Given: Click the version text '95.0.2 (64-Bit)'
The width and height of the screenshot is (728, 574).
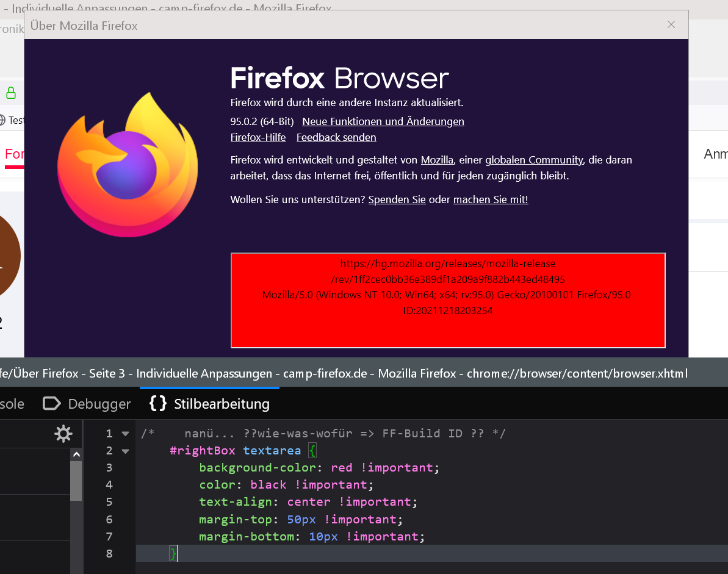Looking at the screenshot, I should click(x=262, y=121).
